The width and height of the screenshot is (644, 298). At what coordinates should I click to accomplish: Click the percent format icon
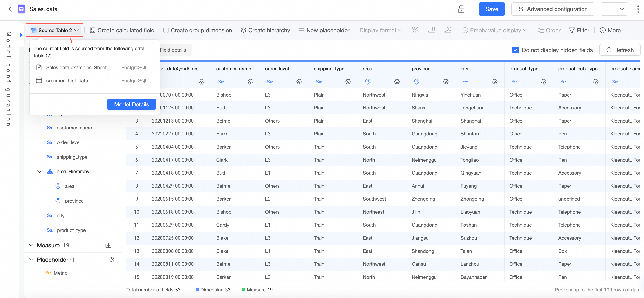point(415,30)
